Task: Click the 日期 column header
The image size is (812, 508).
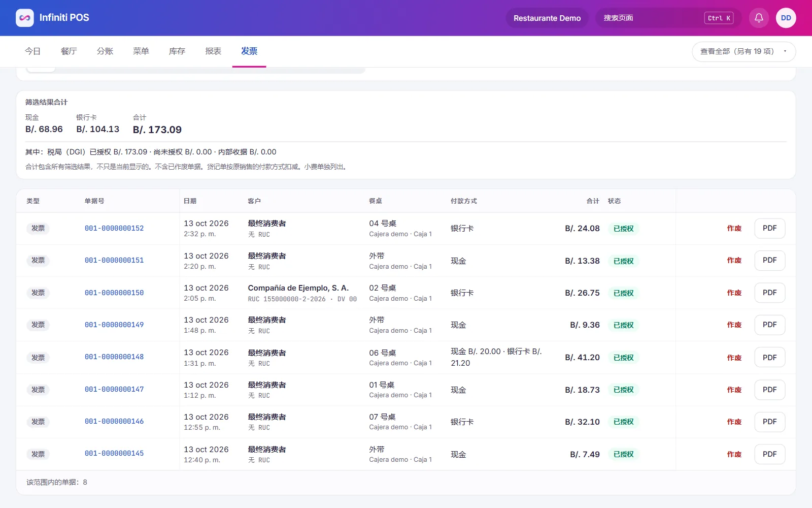Action: point(190,201)
